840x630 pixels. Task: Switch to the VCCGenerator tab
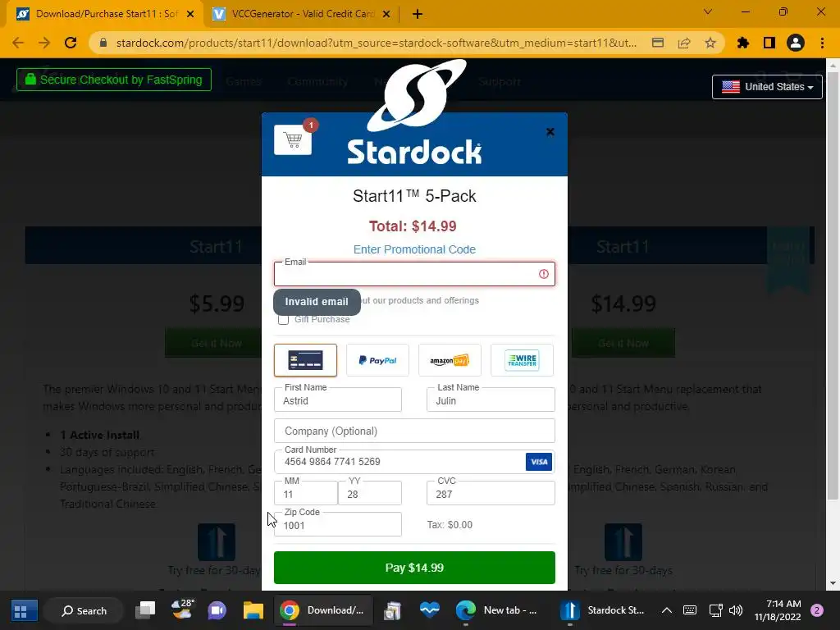click(x=302, y=14)
